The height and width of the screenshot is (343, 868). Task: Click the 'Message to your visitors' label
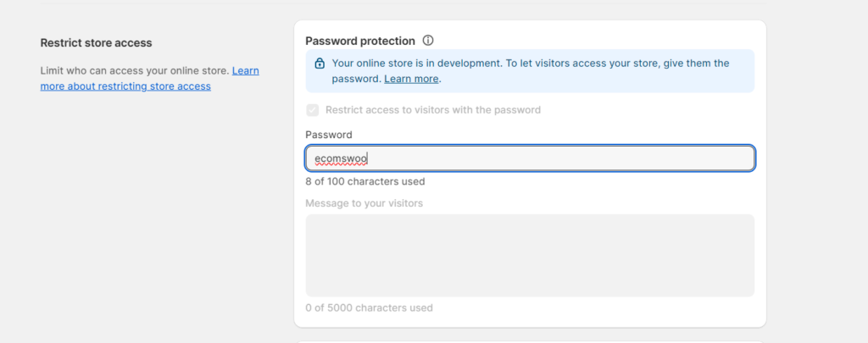point(364,203)
